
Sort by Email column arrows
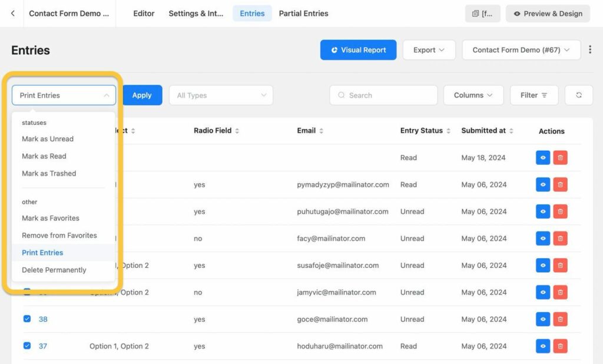click(321, 131)
